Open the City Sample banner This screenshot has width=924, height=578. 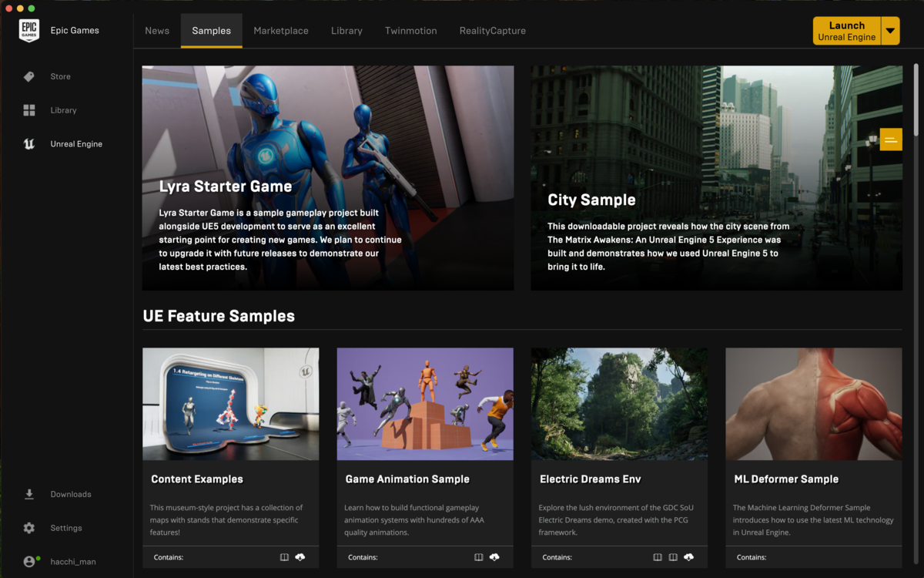point(716,178)
